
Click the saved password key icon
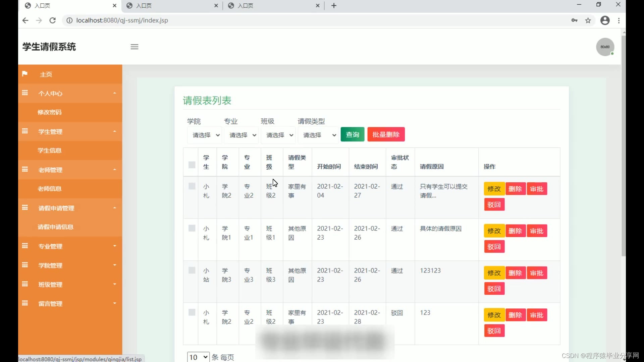coord(574,20)
